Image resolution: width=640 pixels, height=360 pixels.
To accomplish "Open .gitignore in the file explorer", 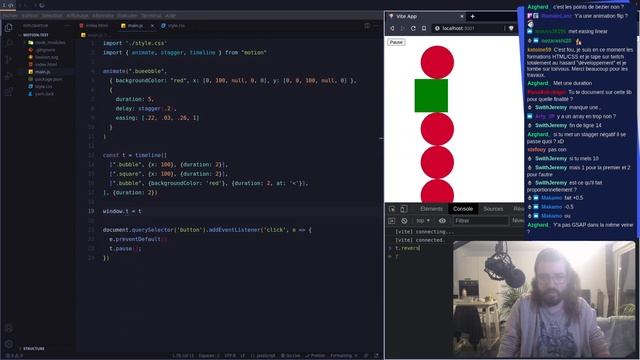I will click(x=45, y=50).
